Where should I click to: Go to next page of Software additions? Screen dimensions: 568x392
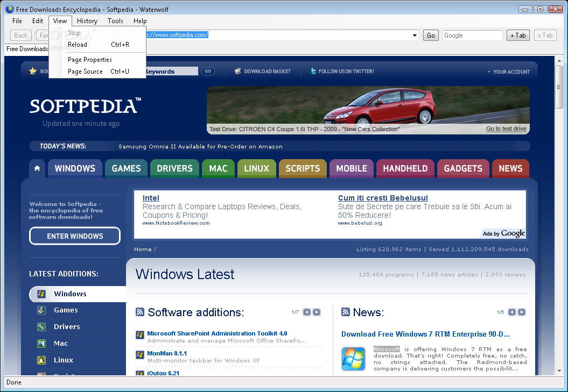point(317,312)
